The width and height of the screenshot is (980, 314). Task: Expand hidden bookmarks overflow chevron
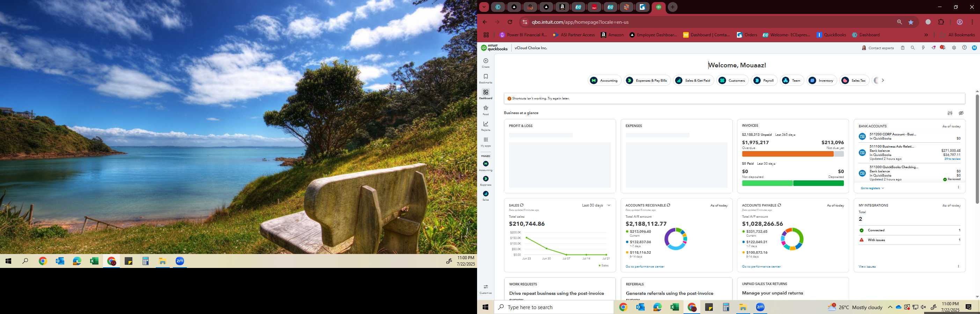point(926,35)
